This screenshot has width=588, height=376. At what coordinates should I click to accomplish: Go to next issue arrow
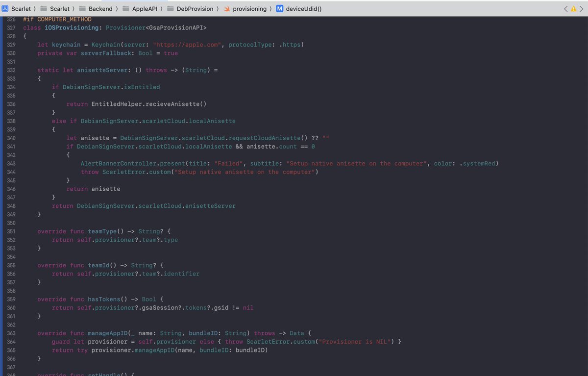click(581, 9)
